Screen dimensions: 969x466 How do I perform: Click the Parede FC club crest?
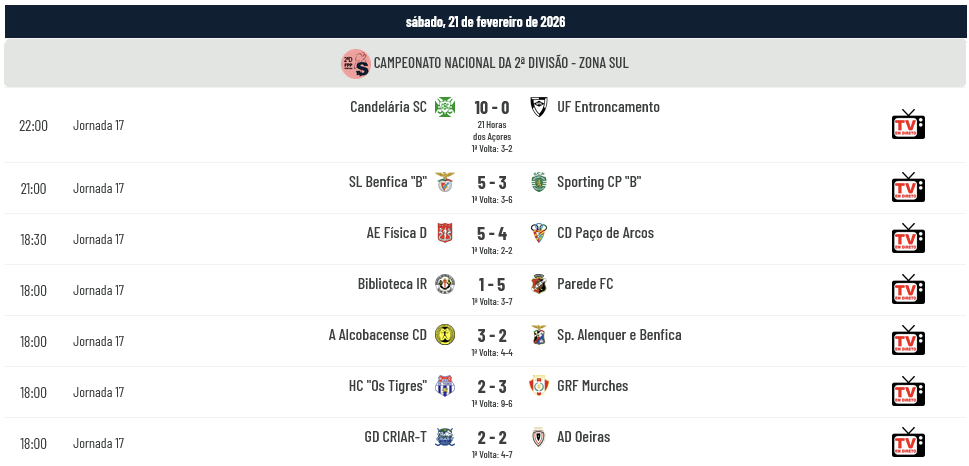(539, 284)
